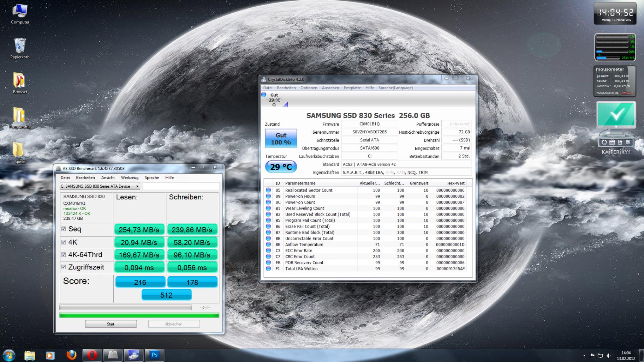This screenshot has height=362, width=644.
Task: Select the Papierkorb recycle bin icon
Action: pyautogui.click(x=20, y=49)
